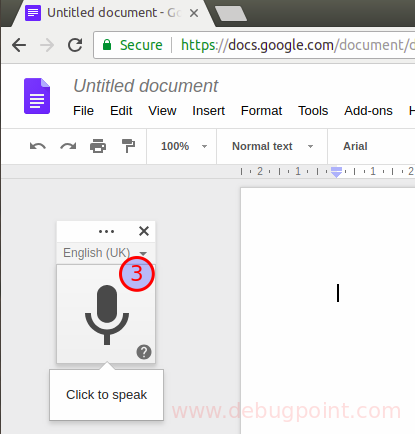
Task: Reload the page with browser refresh icon
Action: (75, 45)
